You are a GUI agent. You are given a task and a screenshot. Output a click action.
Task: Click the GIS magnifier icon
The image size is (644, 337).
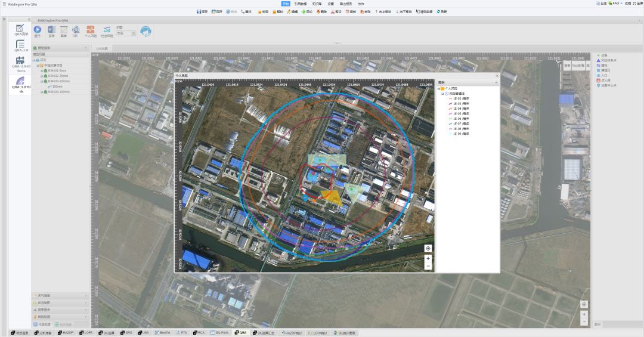(76, 30)
